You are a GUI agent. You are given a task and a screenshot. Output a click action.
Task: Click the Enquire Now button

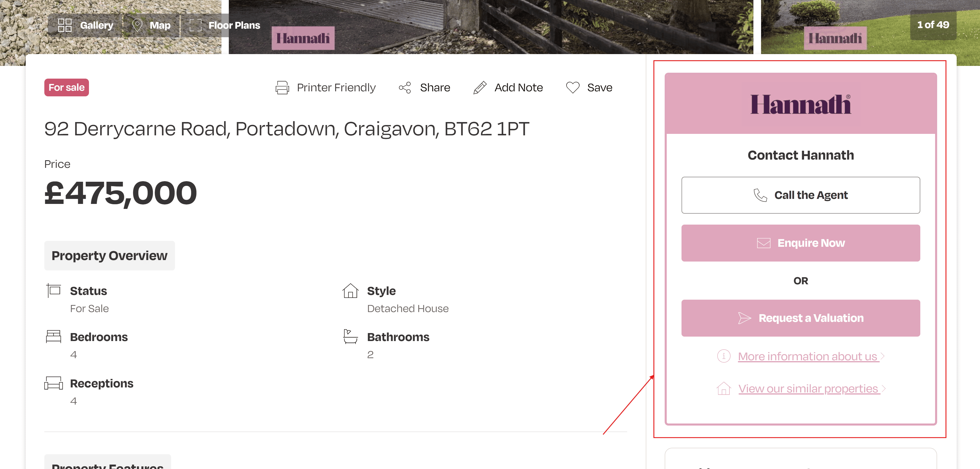click(x=800, y=243)
